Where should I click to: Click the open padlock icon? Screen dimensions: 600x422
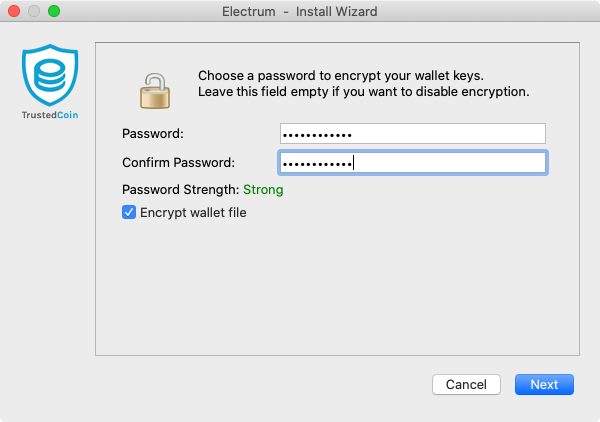(155, 91)
